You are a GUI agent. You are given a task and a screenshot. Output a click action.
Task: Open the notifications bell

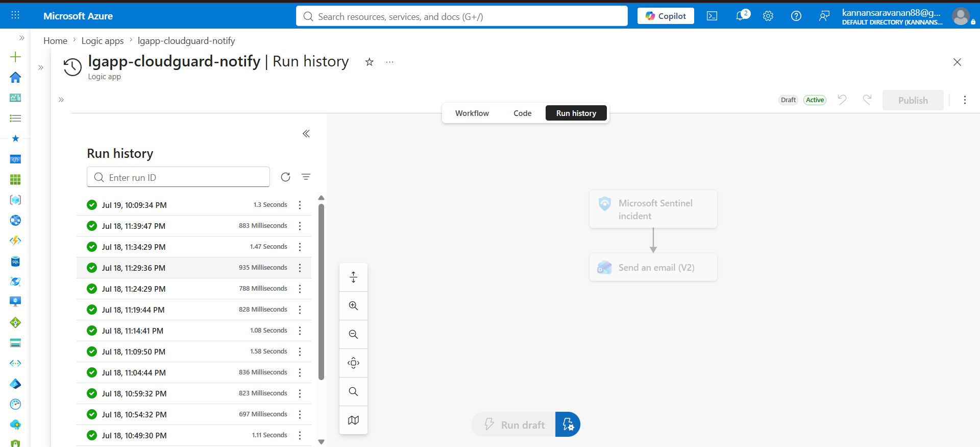pos(741,16)
